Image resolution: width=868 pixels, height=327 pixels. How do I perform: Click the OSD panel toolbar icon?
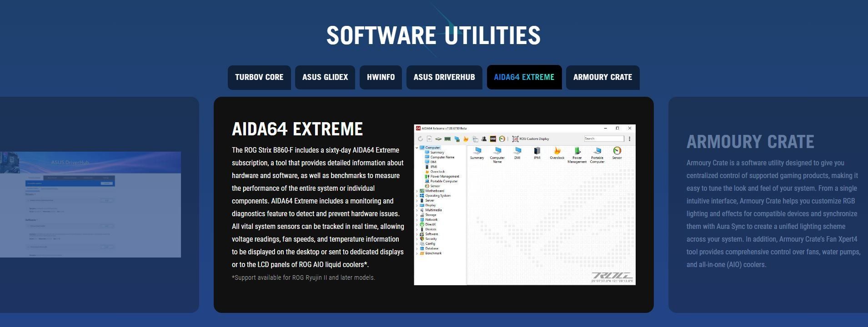[493, 139]
